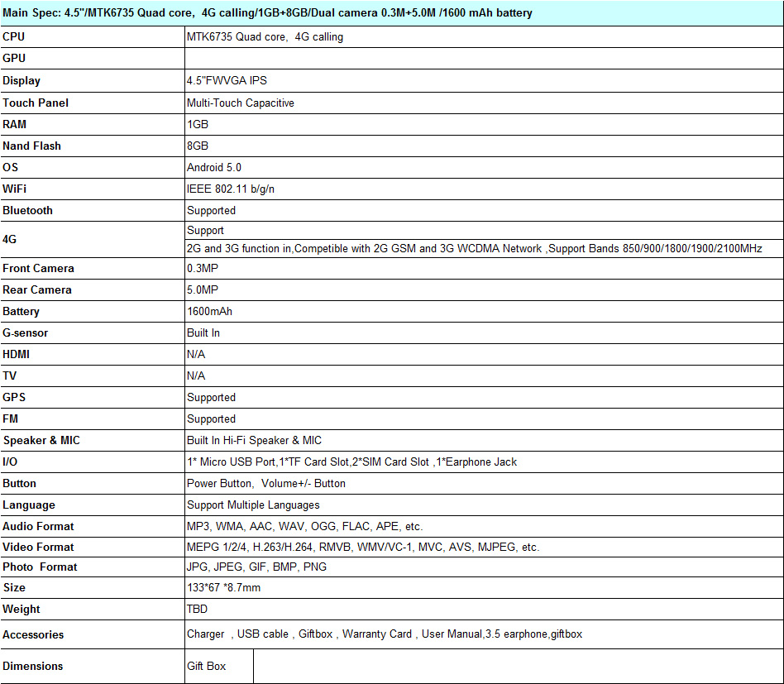Click the Weight label cell
784x684 pixels.
(93, 610)
